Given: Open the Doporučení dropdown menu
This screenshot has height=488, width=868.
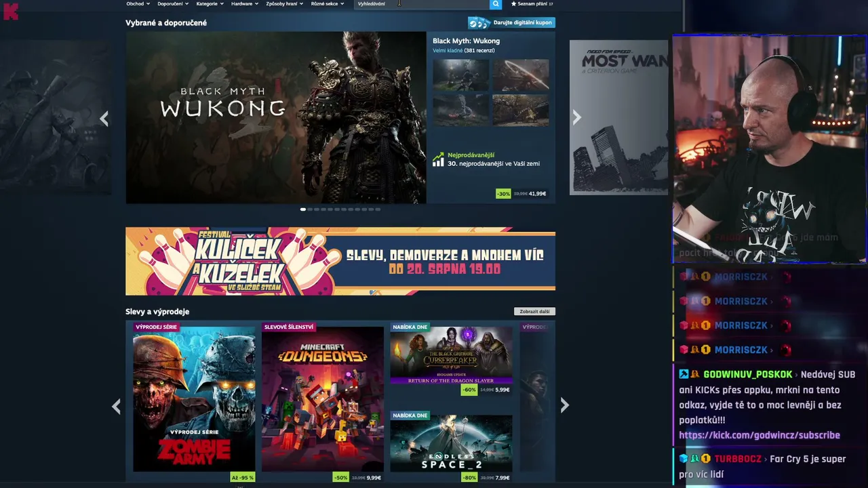Looking at the screenshot, I should (173, 4).
